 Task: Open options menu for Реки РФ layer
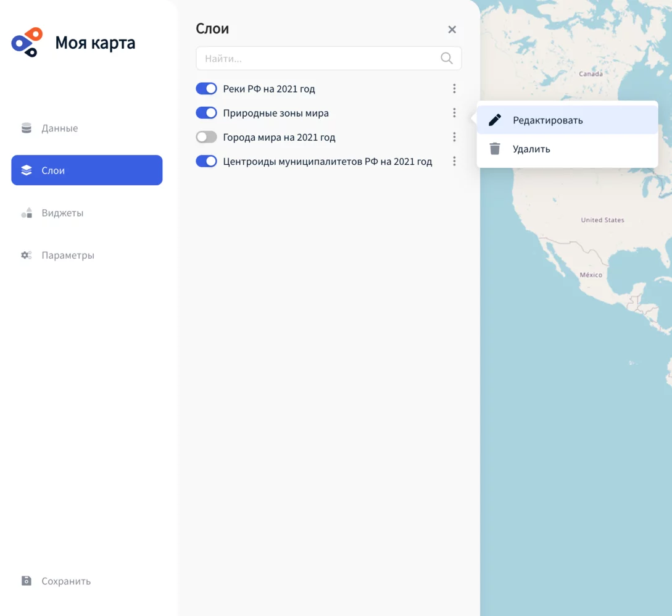(x=454, y=89)
